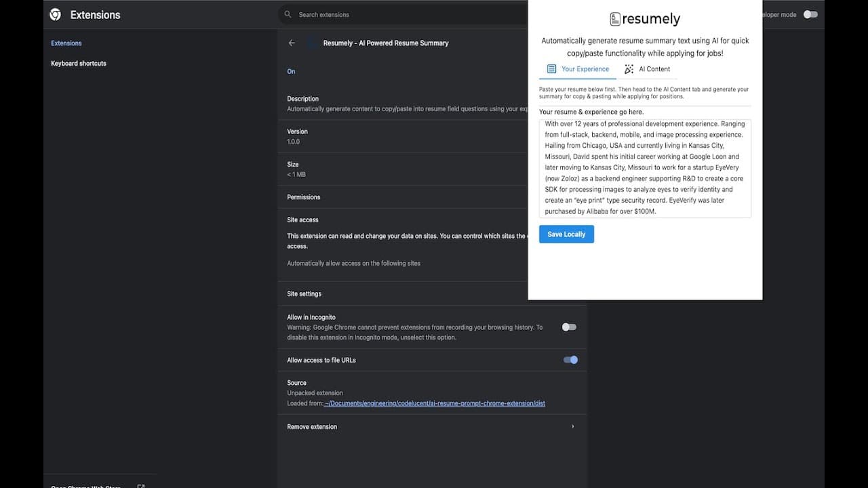Image resolution: width=868 pixels, height=488 pixels.
Task: Click "Your resume & experience go here." label
Action: pyautogui.click(x=591, y=112)
